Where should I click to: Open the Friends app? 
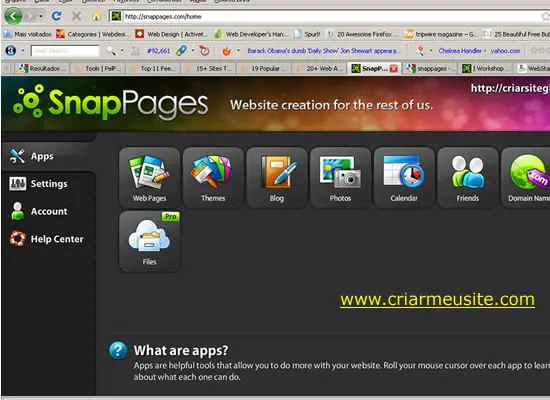[468, 178]
